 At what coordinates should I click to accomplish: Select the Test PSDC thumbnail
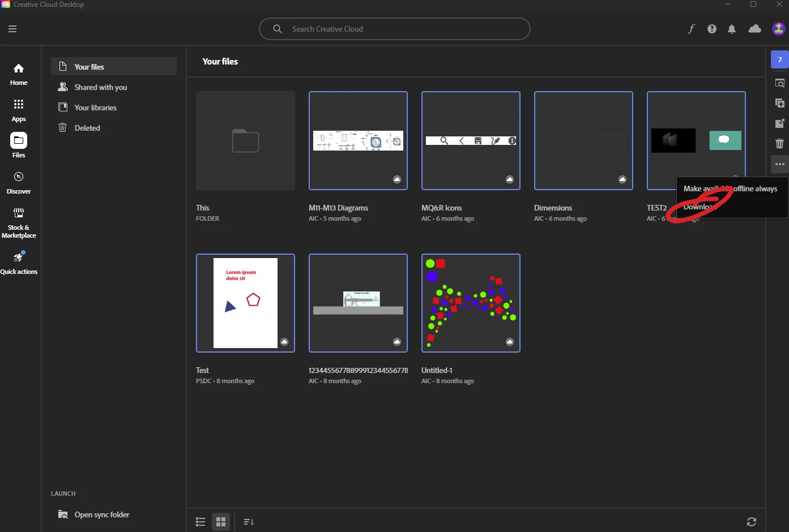point(245,303)
